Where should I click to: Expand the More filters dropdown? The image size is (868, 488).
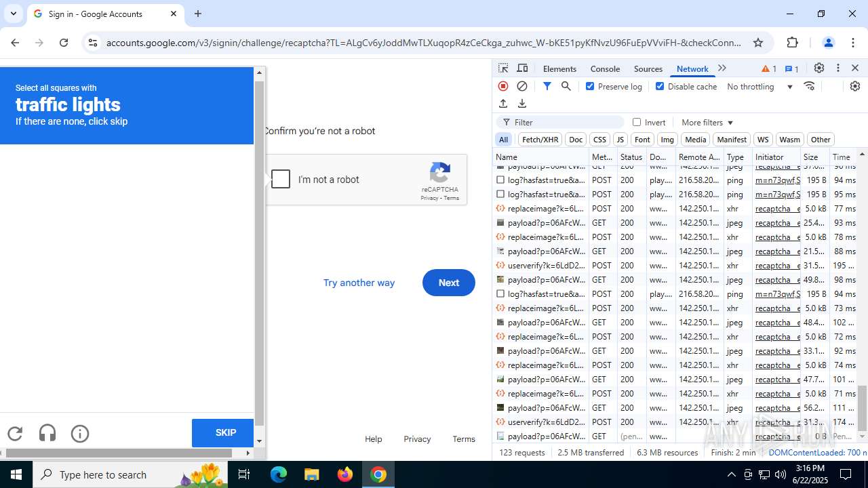[707, 123]
